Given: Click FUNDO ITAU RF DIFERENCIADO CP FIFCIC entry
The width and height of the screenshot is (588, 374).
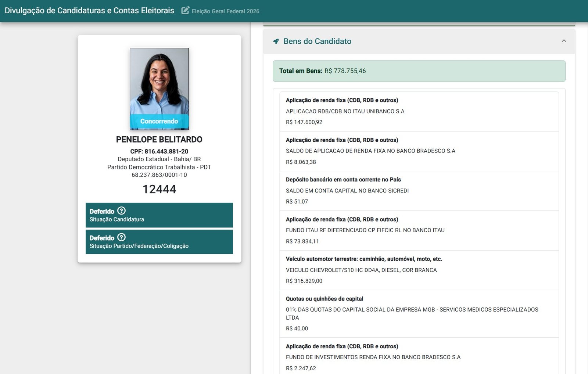Looking at the screenshot, I should tap(365, 230).
